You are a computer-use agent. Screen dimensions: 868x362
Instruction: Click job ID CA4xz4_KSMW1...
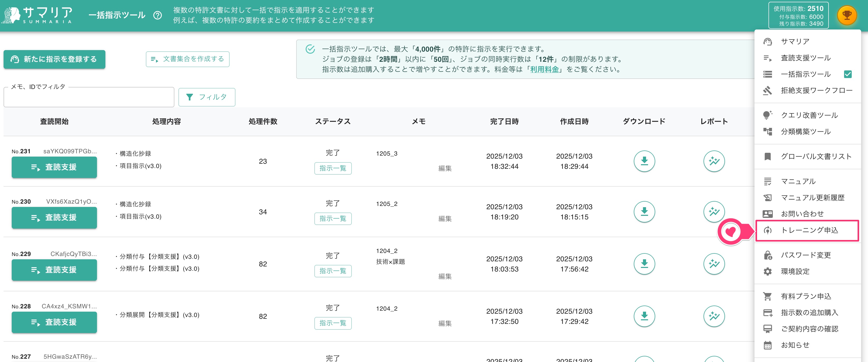(x=69, y=306)
